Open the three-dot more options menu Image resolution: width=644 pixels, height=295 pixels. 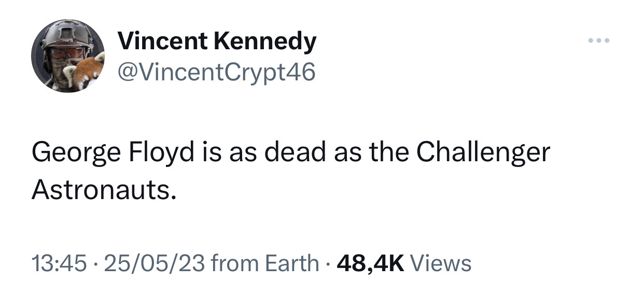(599, 40)
